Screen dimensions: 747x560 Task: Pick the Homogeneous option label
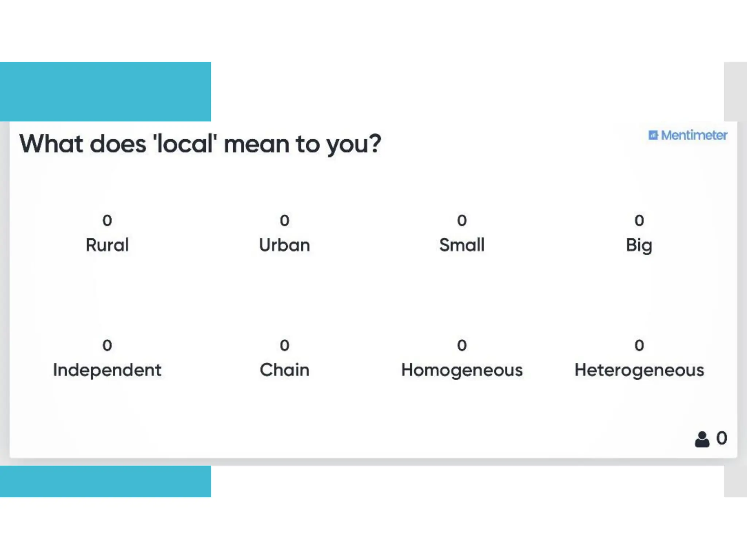[462, 370]
